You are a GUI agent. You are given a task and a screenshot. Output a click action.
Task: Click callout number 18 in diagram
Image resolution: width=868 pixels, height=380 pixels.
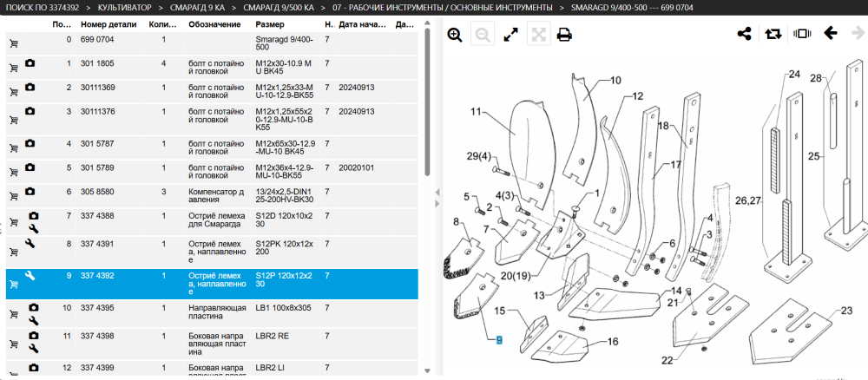point(663,127)
